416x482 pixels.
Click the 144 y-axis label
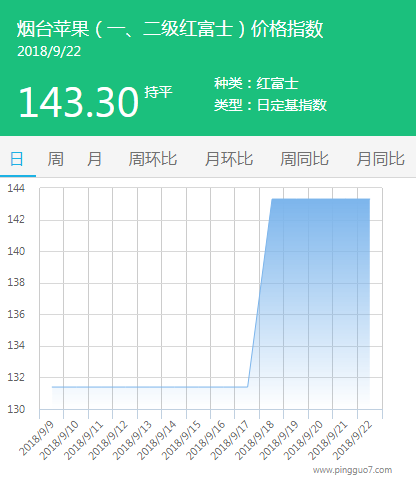click(16, 188)
